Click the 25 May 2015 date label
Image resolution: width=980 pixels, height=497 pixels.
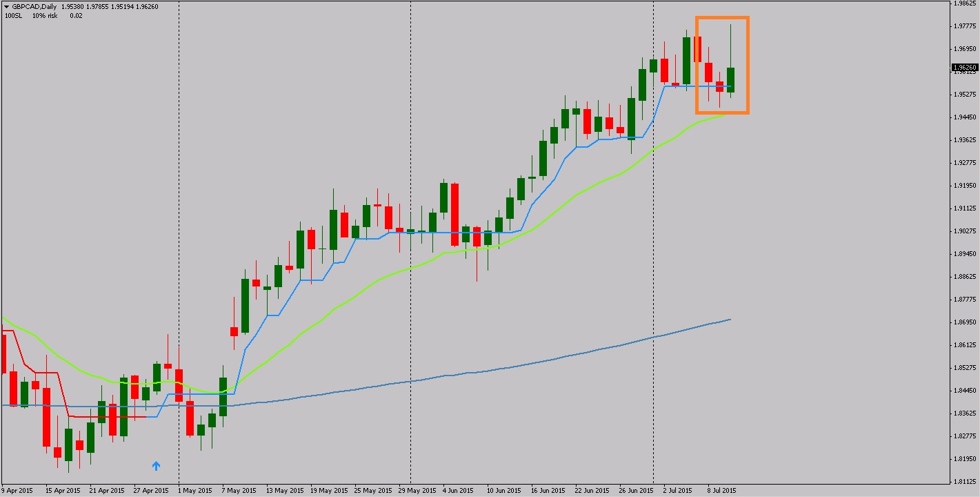click(x=372, y=491)
